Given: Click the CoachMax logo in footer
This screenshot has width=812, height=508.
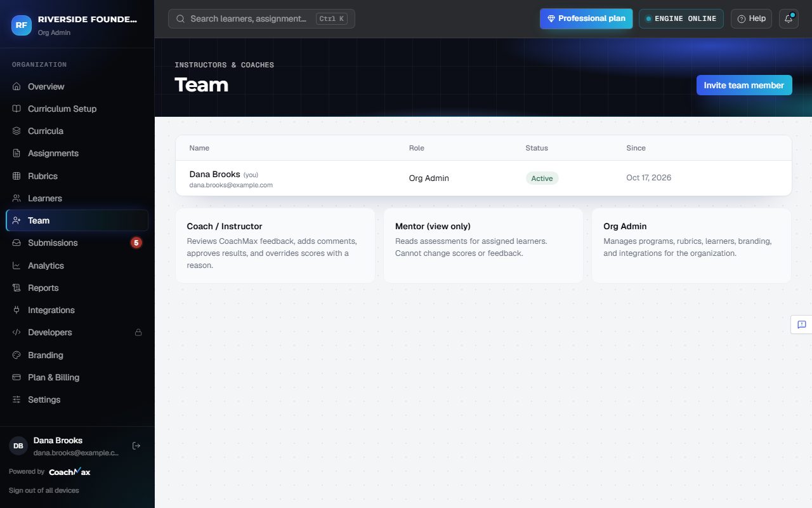Looking at the screenshot, I should (69, 472).
